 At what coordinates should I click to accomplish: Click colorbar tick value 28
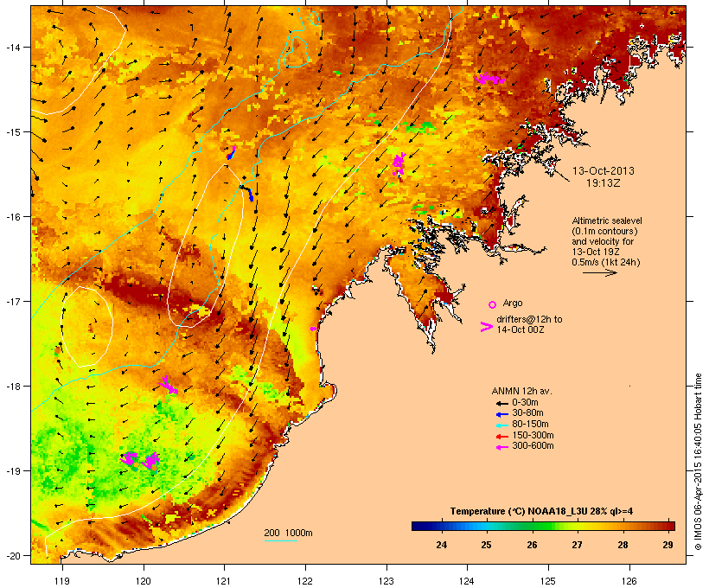tap(623, 545)
